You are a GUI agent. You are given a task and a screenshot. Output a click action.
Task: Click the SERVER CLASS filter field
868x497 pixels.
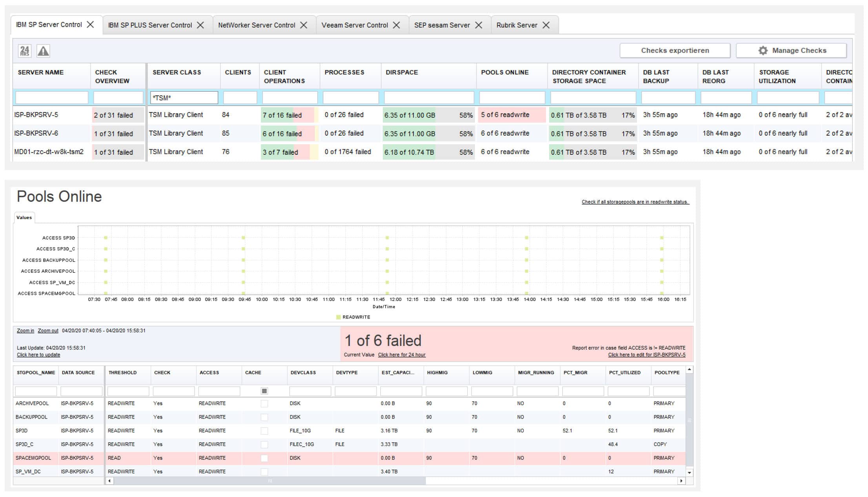point(184,98)
